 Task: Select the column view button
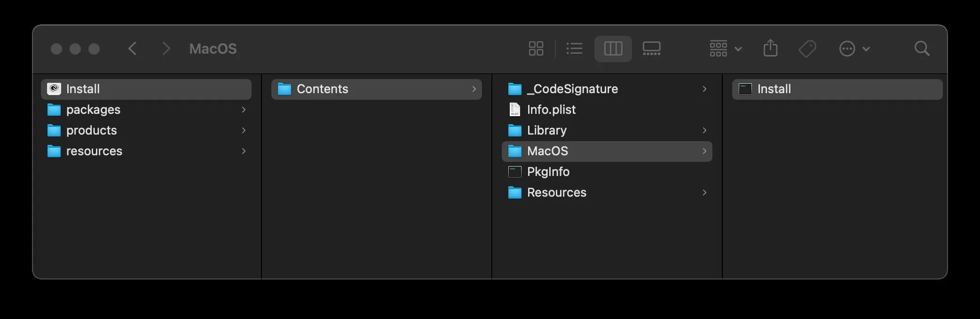613,48
